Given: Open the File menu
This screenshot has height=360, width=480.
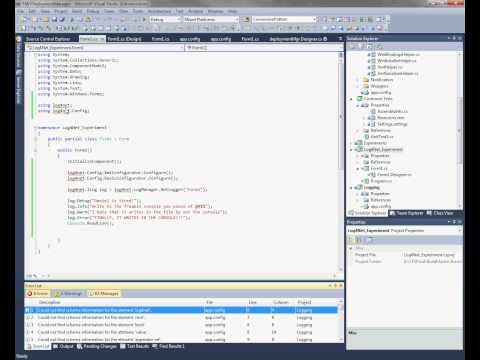Looking at the screenshot, I should pyautogui.click(x=21, y=11).
